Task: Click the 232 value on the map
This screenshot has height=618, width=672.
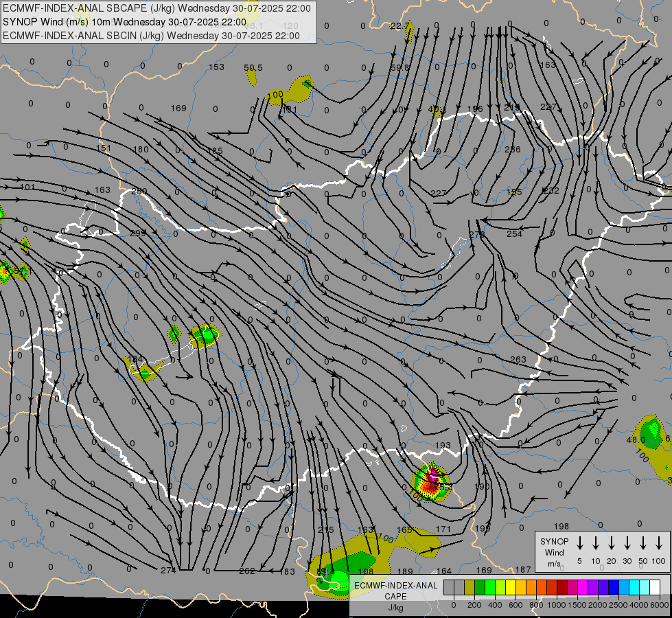Action: point(551,190)
